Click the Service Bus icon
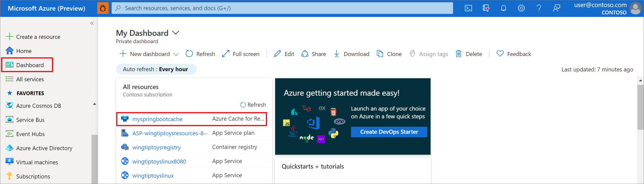 [10, 120]
